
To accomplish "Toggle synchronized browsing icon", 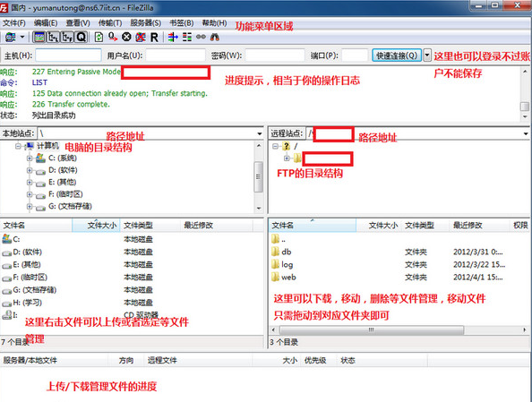I will pos(201,37).
